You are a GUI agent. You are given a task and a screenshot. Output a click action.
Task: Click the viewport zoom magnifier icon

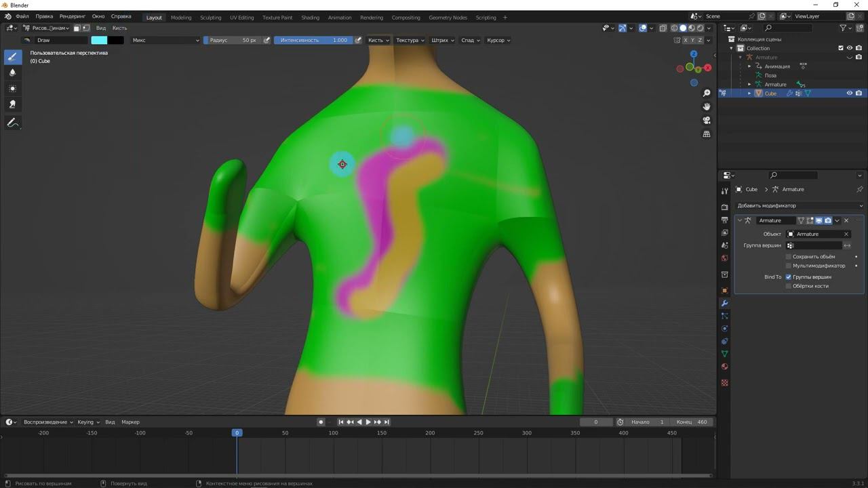pyautogui.click(x=707, y=93)
